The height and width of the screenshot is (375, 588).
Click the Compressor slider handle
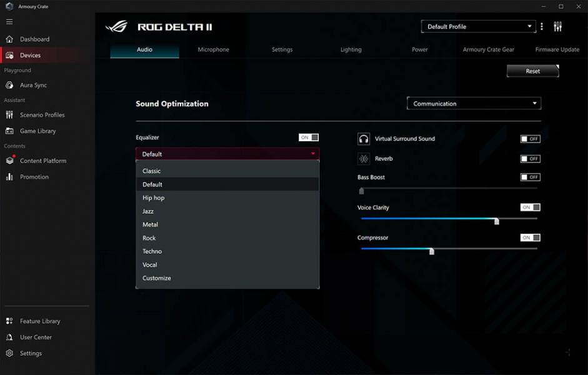[x=432, y=251]
